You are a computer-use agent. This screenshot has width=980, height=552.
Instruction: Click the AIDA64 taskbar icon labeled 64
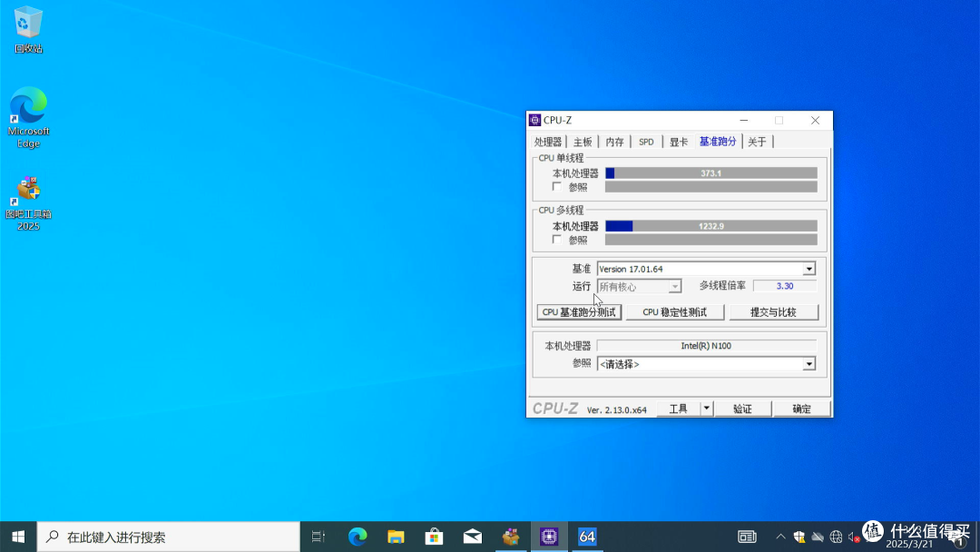587,537
